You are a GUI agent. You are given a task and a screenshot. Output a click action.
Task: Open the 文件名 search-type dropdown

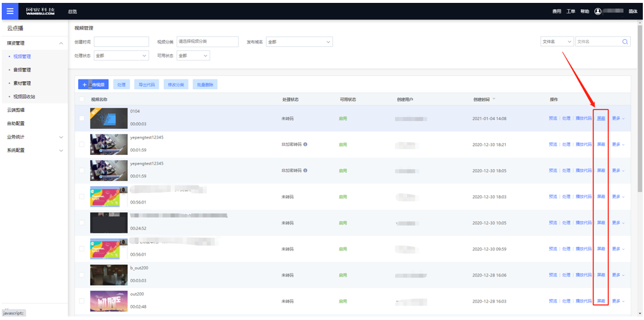pyautogui.click(x=557, y=42)
